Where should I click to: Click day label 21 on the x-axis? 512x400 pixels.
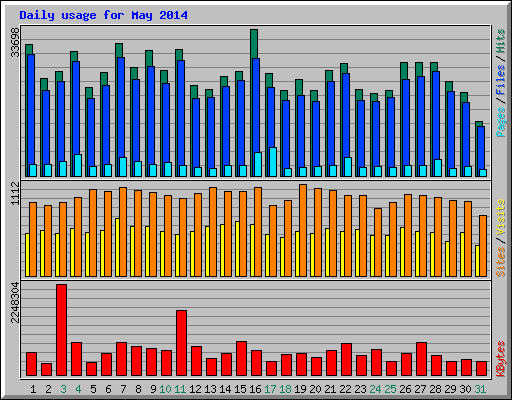click(330, 389)
